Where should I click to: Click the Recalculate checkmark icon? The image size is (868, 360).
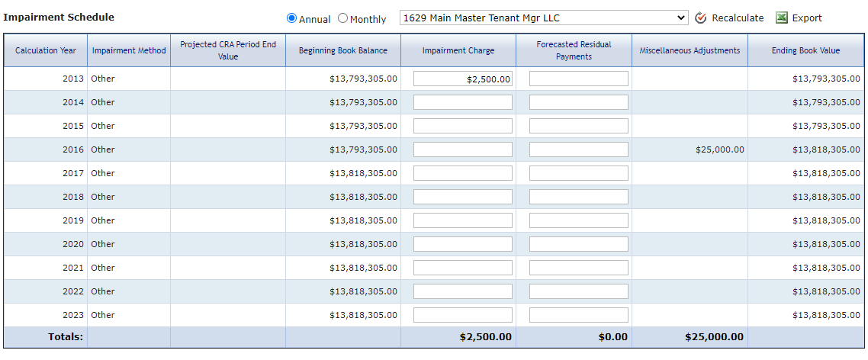pos(701,18)
